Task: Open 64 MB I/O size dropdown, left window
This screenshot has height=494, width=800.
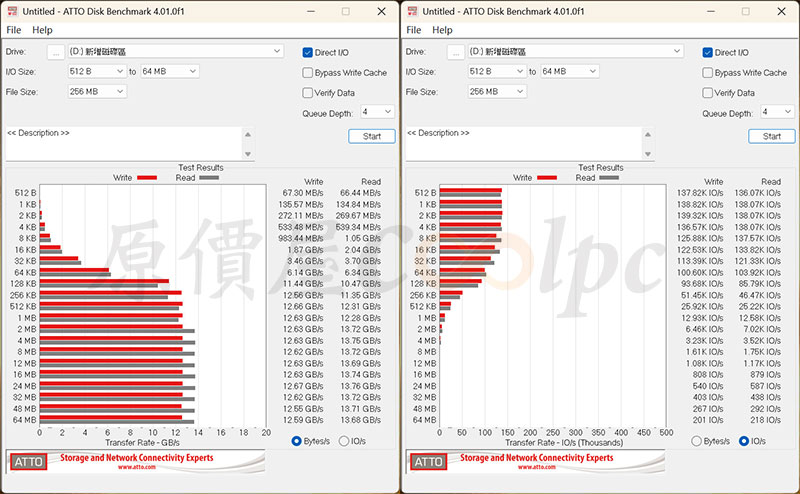Action: tap(169, 71)
